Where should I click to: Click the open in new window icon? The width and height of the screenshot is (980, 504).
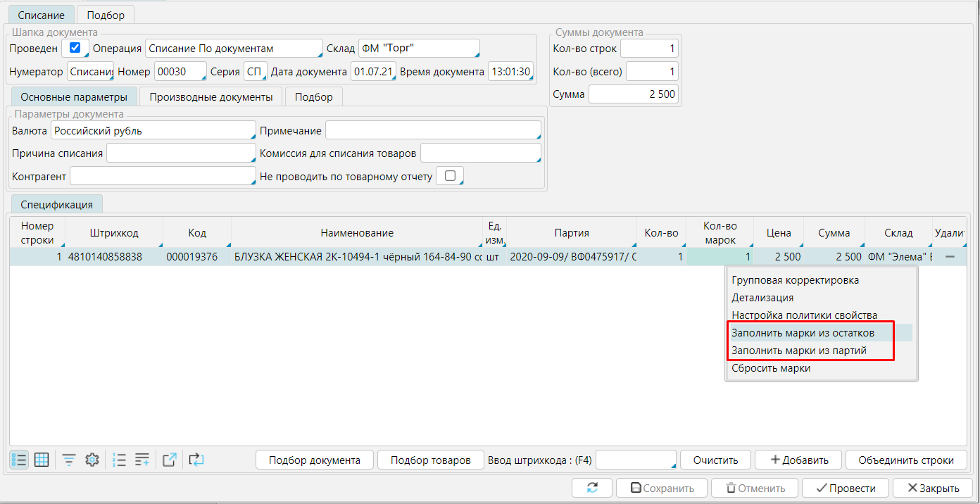click(170, 460)
